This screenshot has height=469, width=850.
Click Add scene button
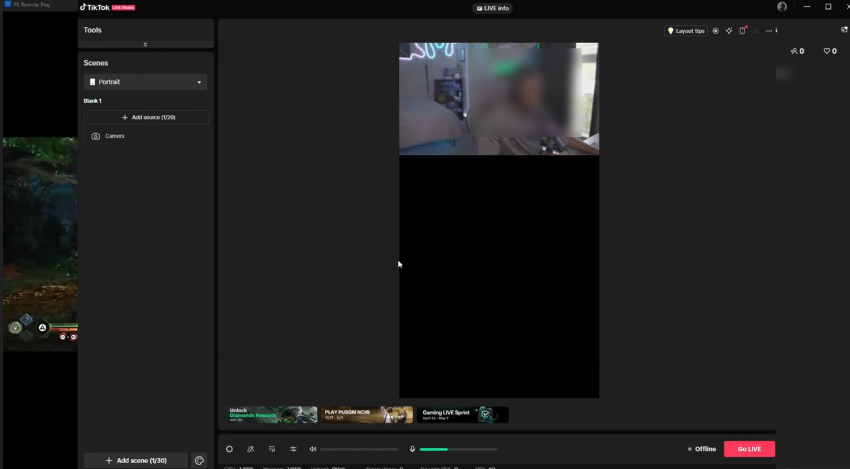(136, 461)
